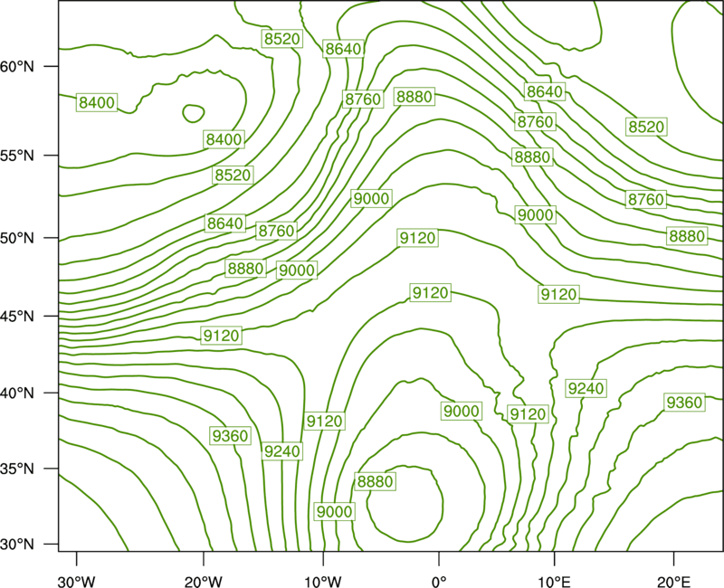Click the 9360 contour label west of 15°W
The image size is (724, 588).
point(231,435)
